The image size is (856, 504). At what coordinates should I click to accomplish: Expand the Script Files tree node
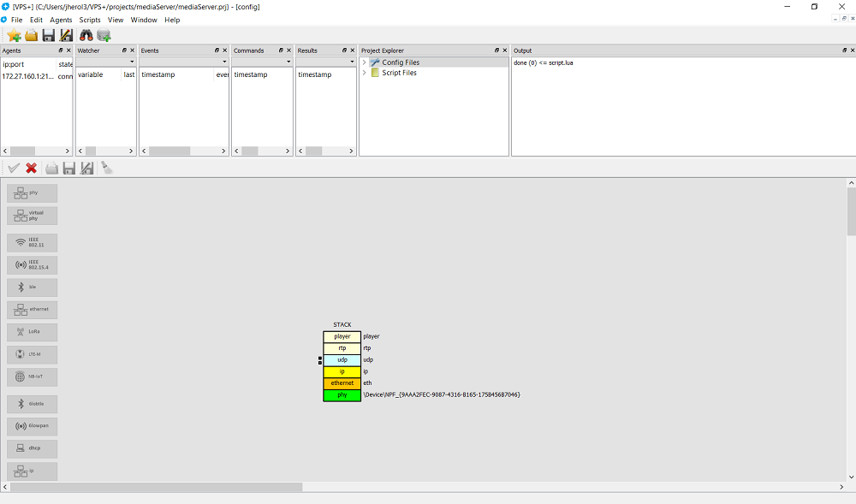tap(365, 73)
